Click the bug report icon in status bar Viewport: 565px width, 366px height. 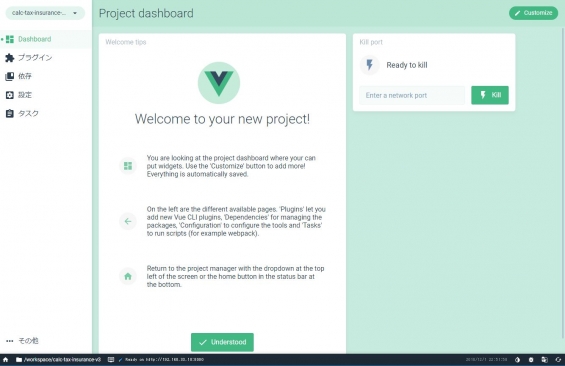click(531, 360)
